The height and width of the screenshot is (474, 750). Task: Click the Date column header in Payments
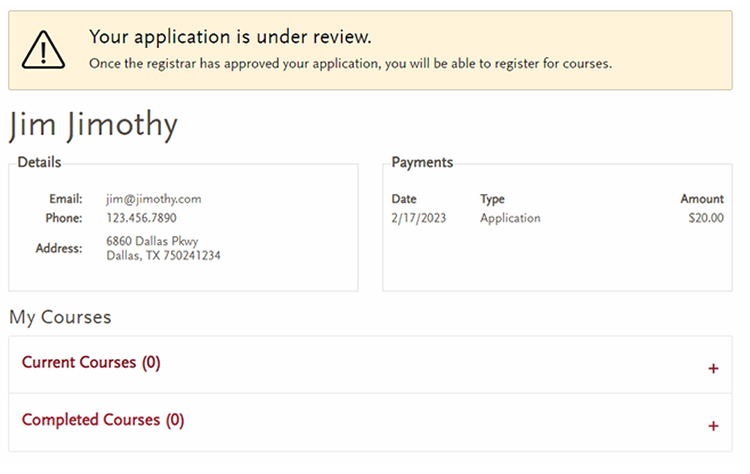tap(404, 199)
